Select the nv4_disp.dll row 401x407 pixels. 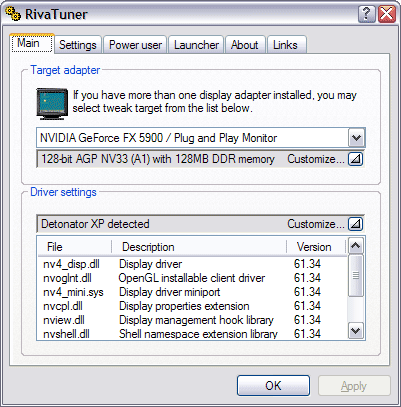pos(193,264)
